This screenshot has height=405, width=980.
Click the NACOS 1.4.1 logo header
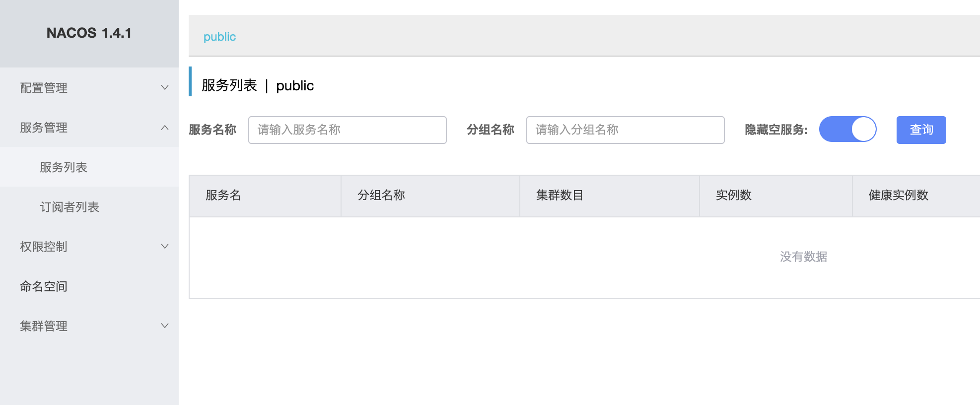point(89,33)
